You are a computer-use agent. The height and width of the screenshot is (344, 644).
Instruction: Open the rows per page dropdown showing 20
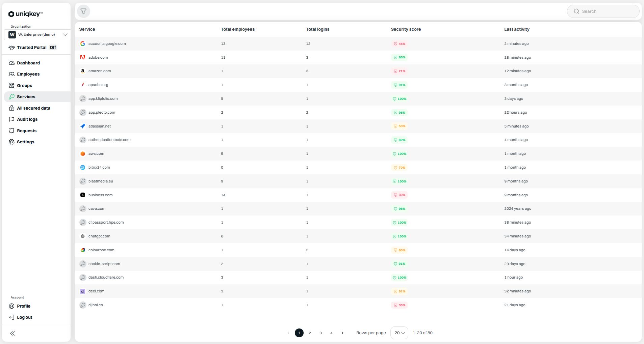[x=399, y=333]
